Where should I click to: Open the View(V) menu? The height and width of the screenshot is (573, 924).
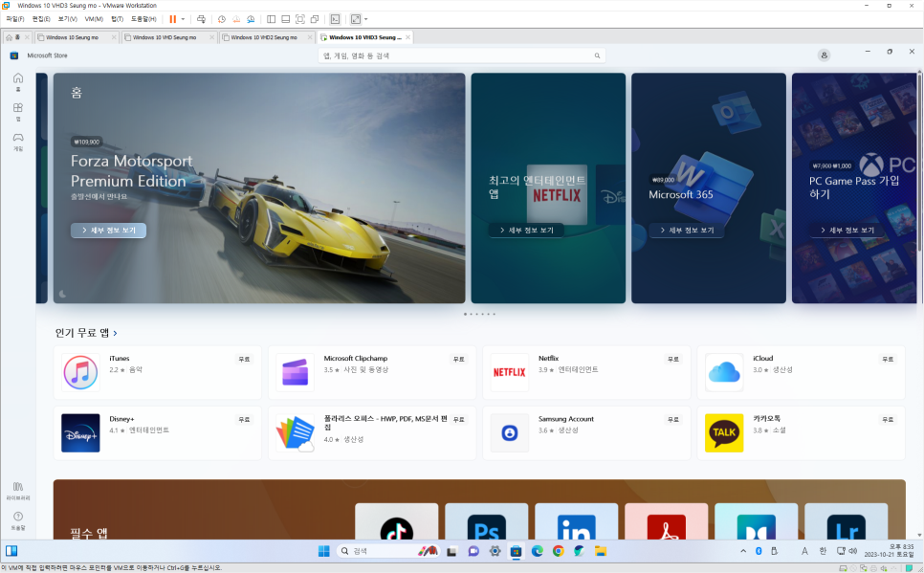(68, 19)
